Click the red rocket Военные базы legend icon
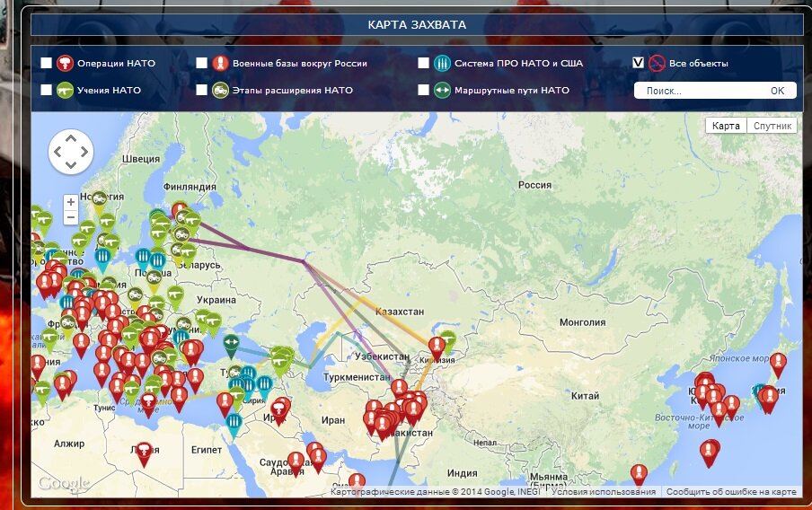The image size is (812, 510). (x=220, y=63)
